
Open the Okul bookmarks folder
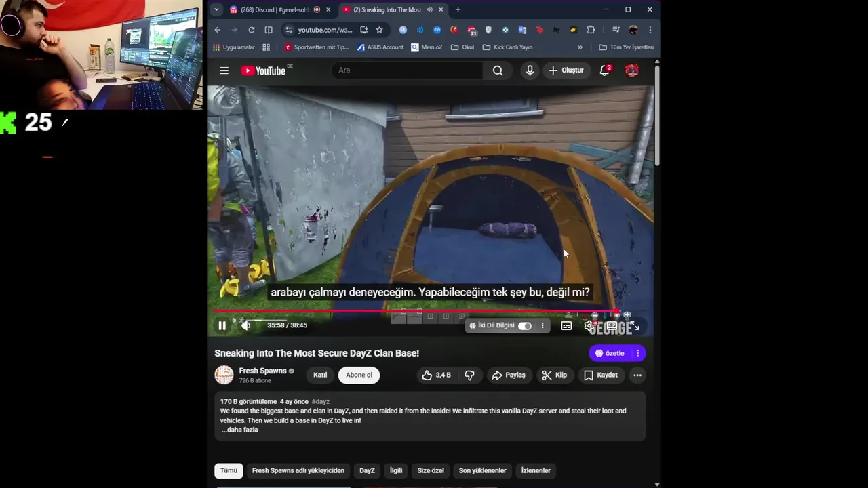[462, 47]
